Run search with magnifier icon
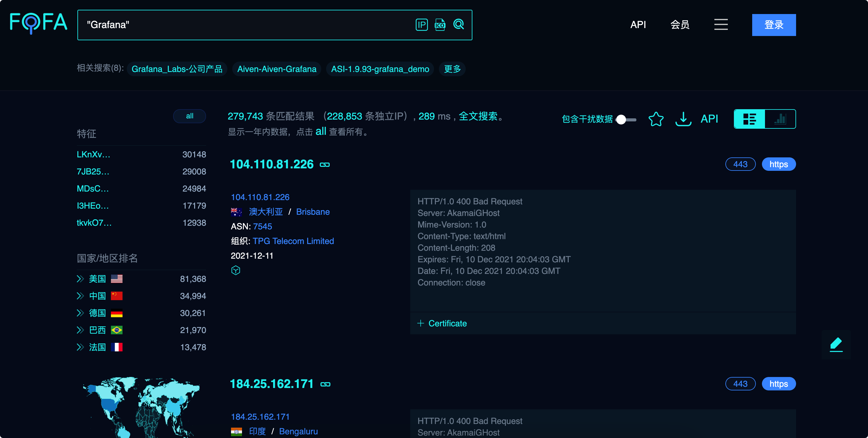Viewport: 868px width, 438px height. tap(459, 24)
